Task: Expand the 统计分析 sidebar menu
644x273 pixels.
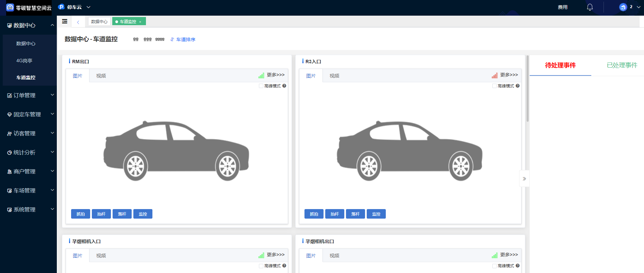Action: click(28, 152)
